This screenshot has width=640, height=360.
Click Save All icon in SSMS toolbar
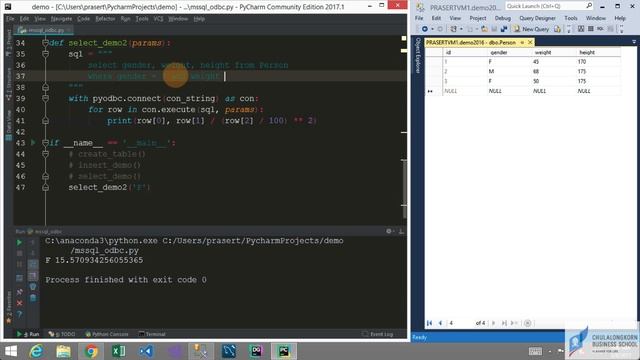(x=504, y=29)
